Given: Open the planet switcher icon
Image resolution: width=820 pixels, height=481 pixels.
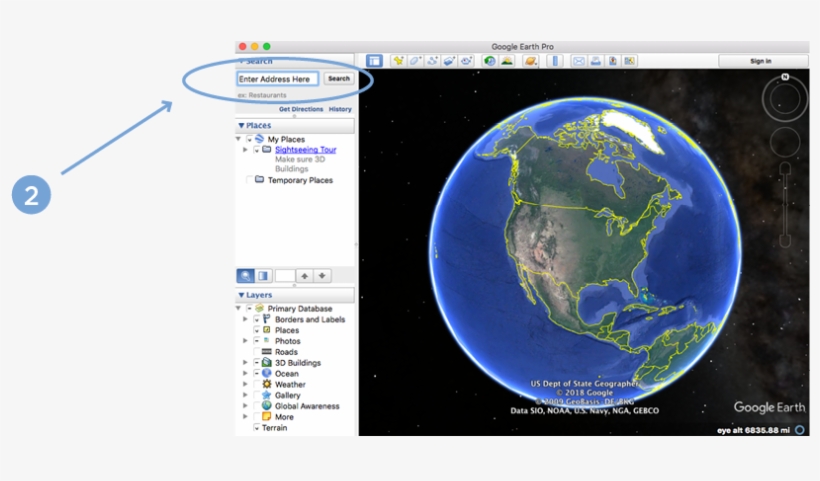Looking at the screenshot, I should [x=530, y=61].
